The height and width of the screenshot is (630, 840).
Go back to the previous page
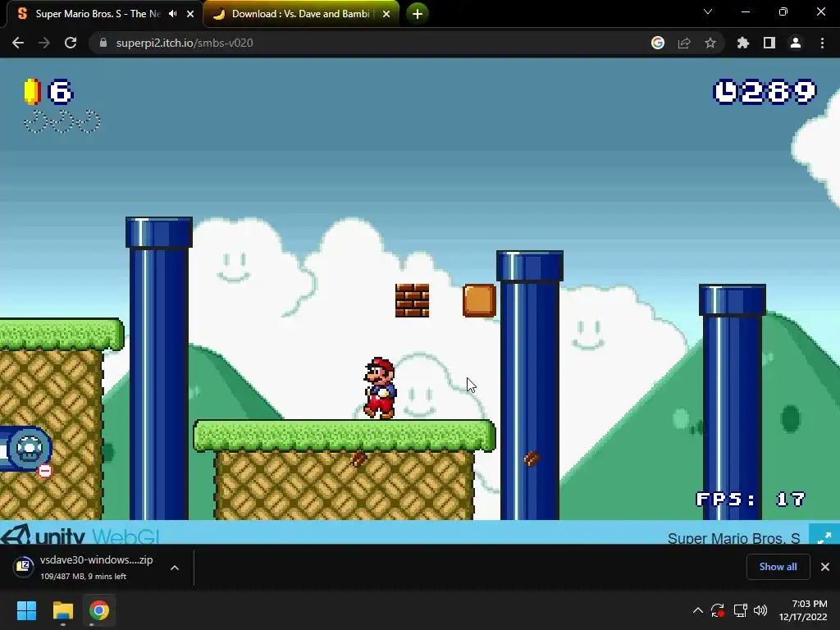(x=18, y=43)
